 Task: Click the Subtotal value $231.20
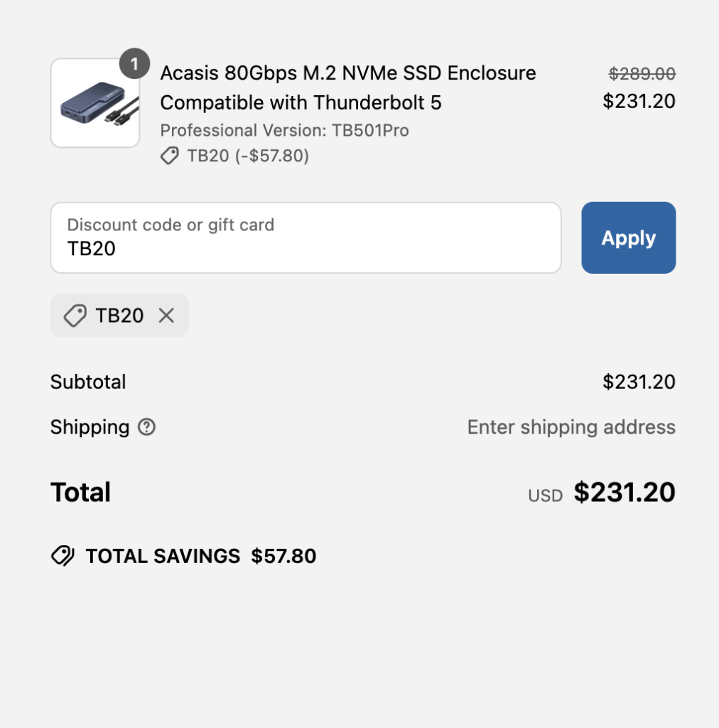click(639, 382)
